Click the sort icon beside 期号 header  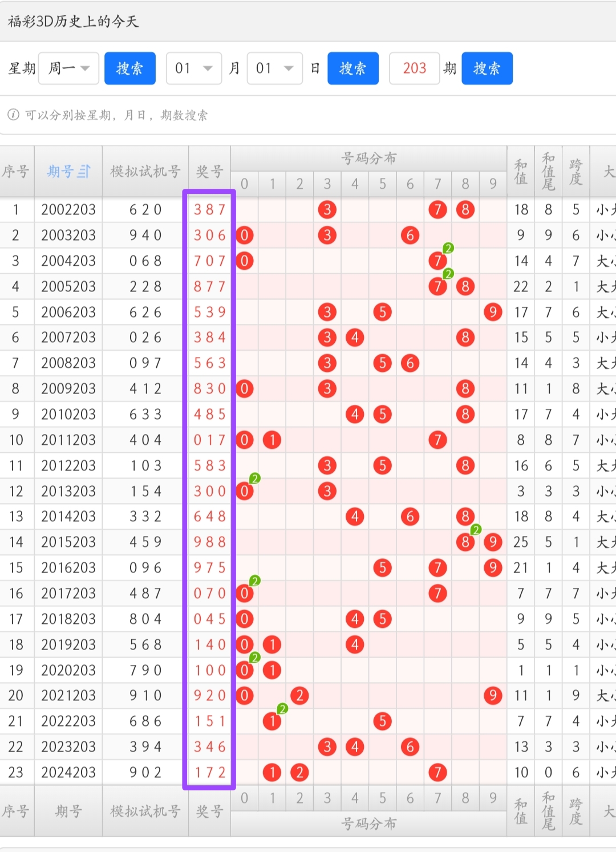[84, 172]
